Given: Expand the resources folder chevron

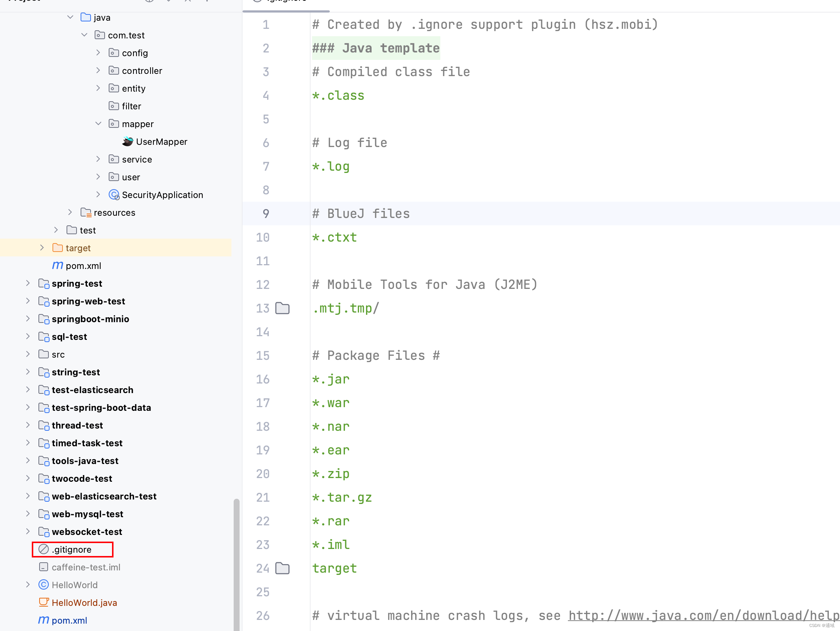Looking at the screenshot, I should tap(70, 212).
